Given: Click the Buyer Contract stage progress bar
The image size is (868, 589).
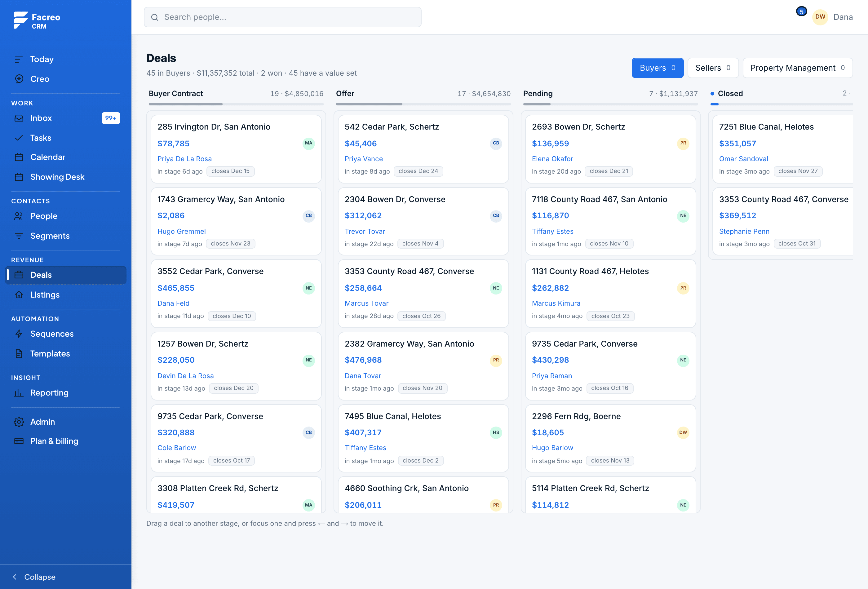Looking at the screenshot, I should pyautogui.click(x=236, y=104).
